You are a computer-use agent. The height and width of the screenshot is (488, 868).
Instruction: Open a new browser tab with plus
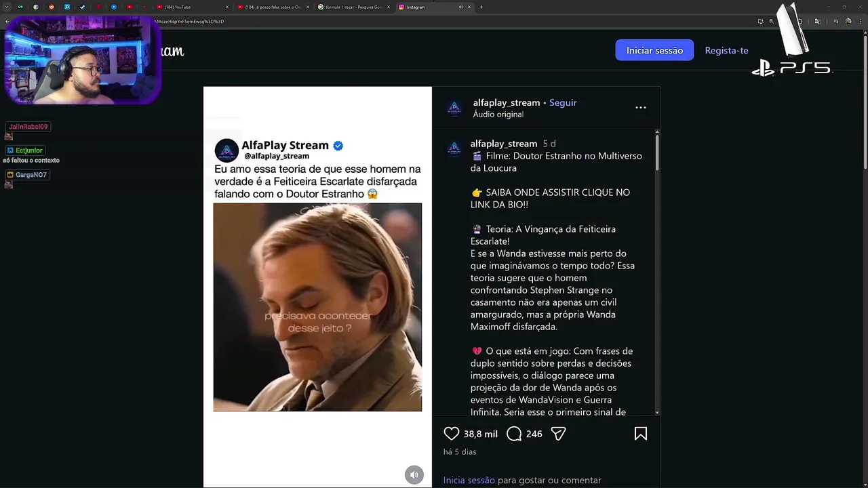[x=481, y=7]
